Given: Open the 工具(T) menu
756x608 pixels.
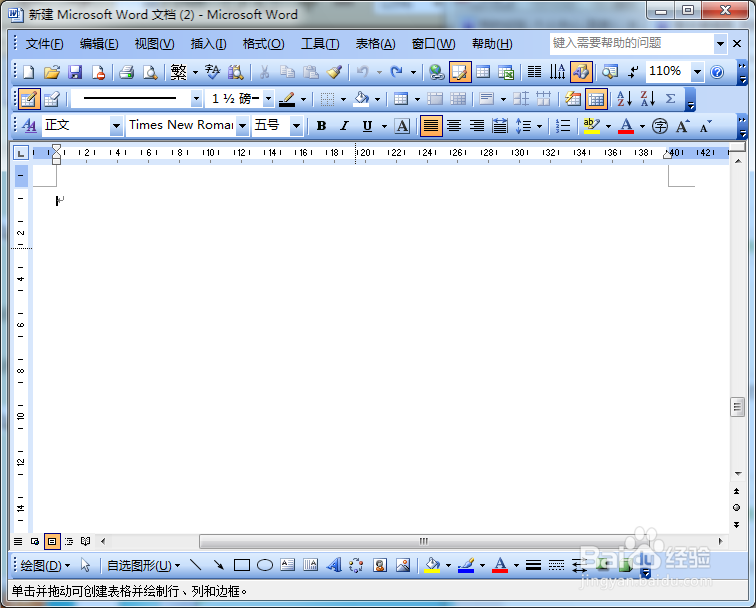Looking at the screenshot, I should [x=320, y=44].
